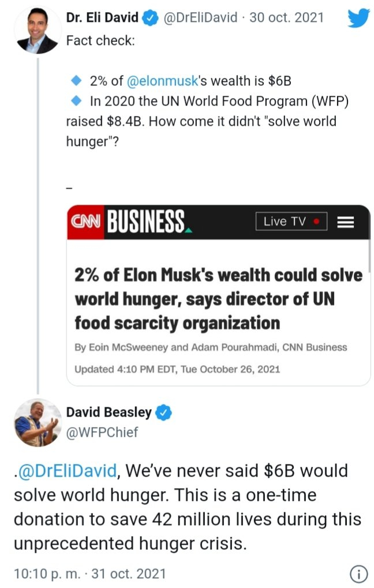This screenshot has height=588, width=374.
Task: Click the blue diamond bullet emoji
Action: [x=76, y=80]
